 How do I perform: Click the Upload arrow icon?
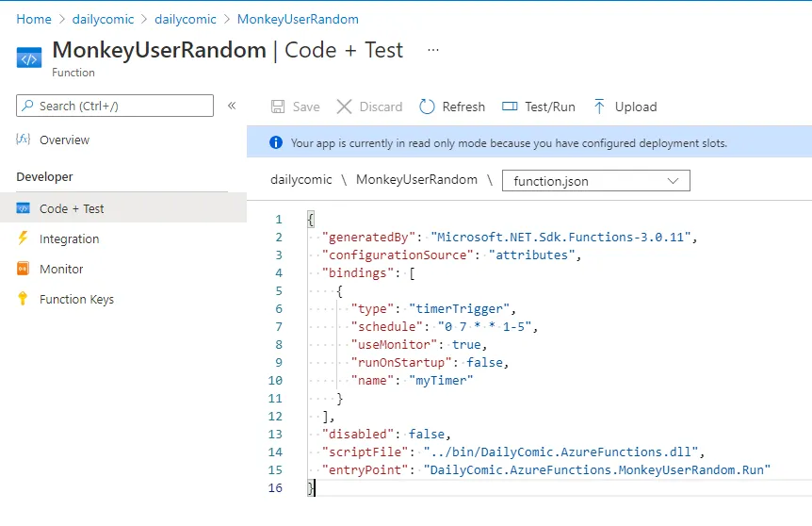click(x=599, y=107)
